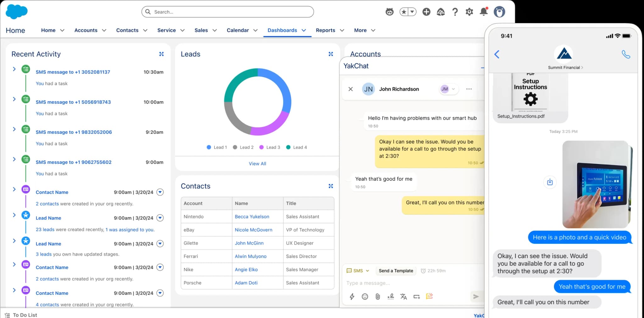The image size is (644, 318).
Task: Open the Service tab dropdown chevron
Action: pyautogui.click(x=182, y=31)
